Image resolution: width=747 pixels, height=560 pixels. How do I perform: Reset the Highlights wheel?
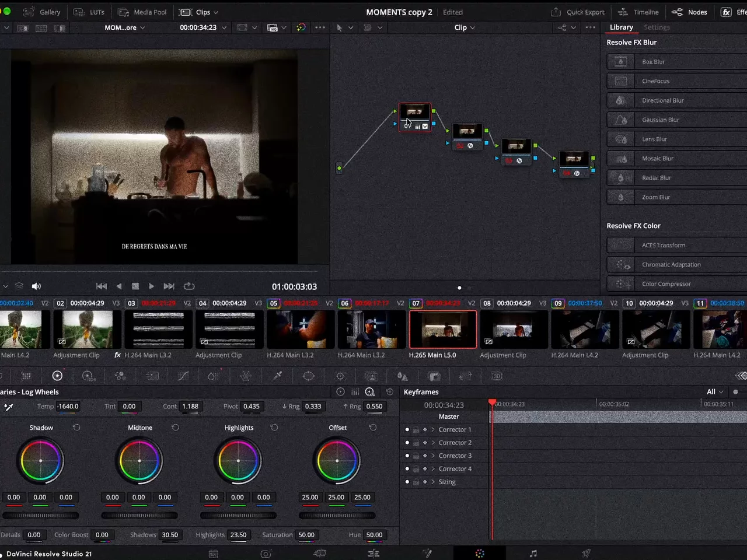tap(274, 428)
